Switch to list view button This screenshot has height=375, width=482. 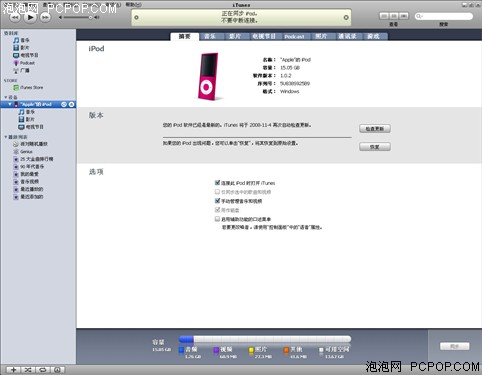[x=384, y=16]
